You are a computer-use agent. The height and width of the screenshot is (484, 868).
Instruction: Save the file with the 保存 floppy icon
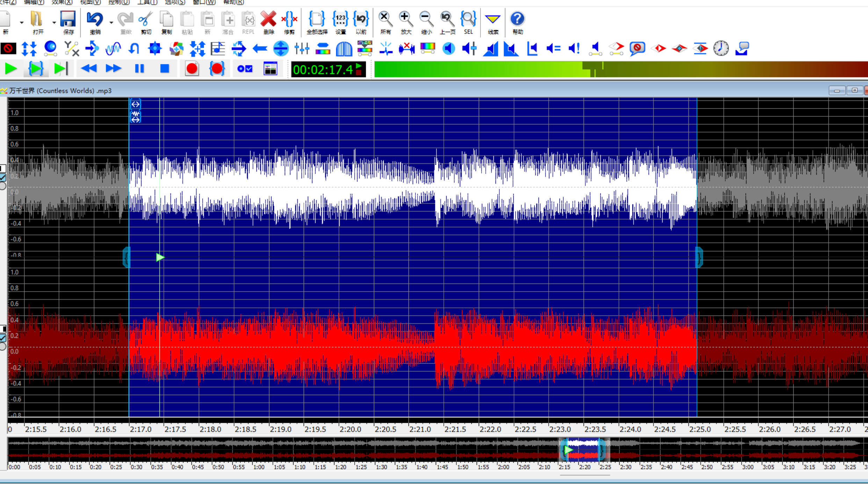[68, 22]
